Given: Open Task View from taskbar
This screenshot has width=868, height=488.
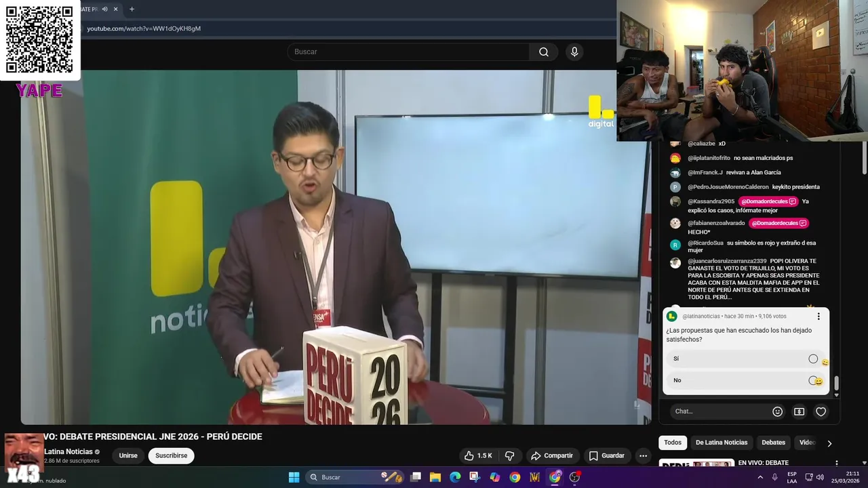Looking at the screenshot, I should pos(416,477).
